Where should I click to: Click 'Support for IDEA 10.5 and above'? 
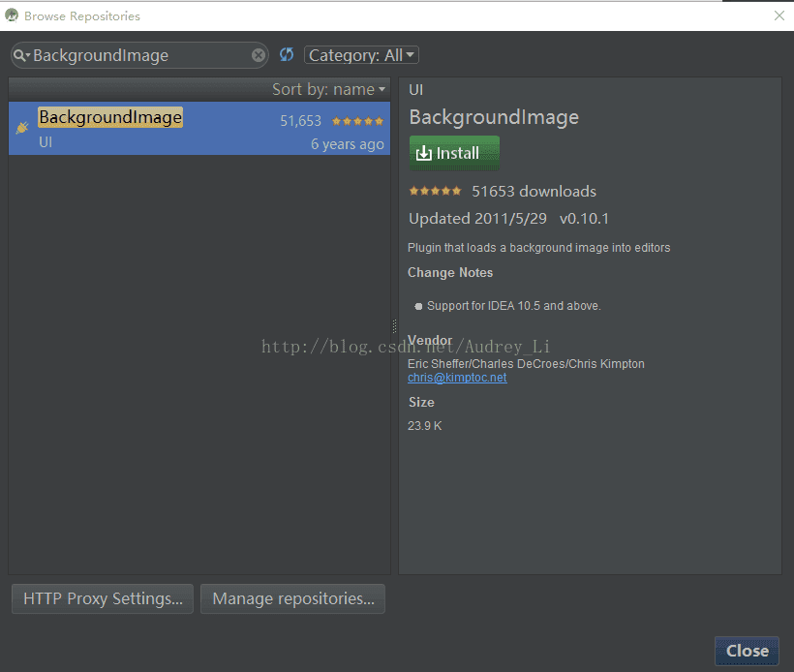pos(513,306)
